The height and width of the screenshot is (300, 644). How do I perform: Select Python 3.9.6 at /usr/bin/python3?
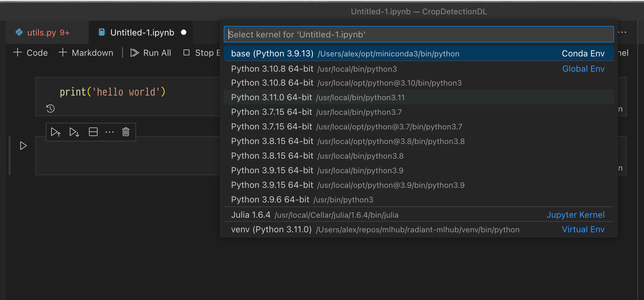(x=419, y=199)
